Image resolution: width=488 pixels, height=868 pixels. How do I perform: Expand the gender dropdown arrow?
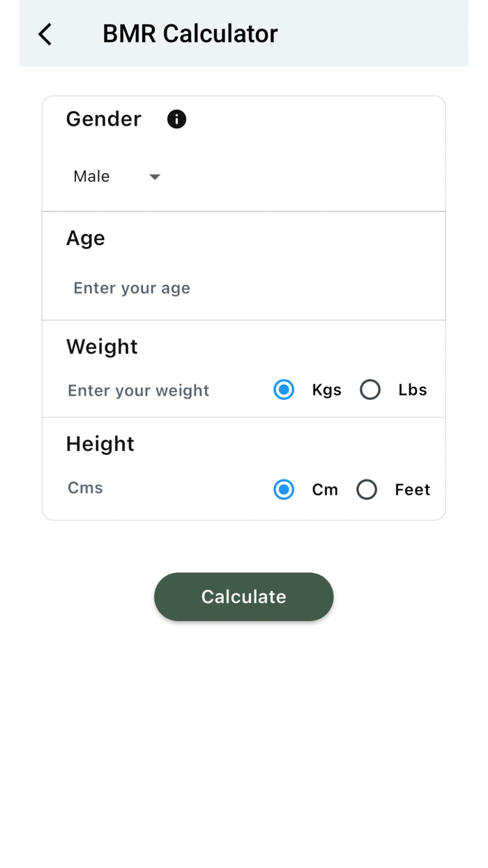click(155, 177)
